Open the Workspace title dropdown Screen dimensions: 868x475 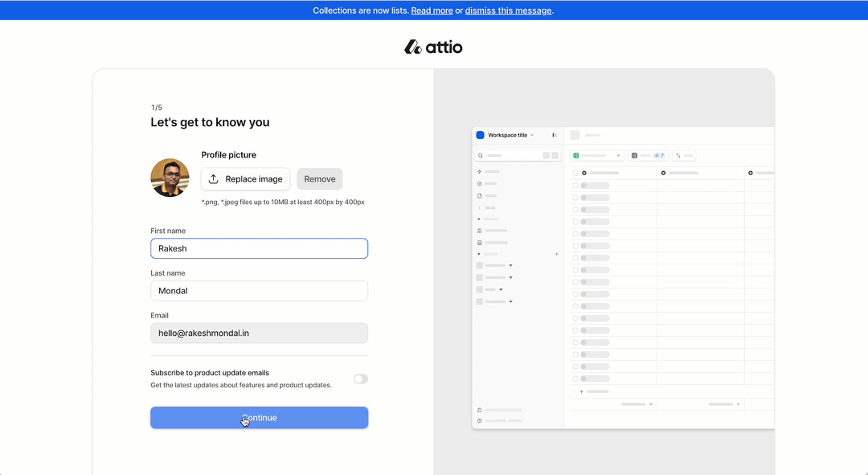(x=532, y=135)
